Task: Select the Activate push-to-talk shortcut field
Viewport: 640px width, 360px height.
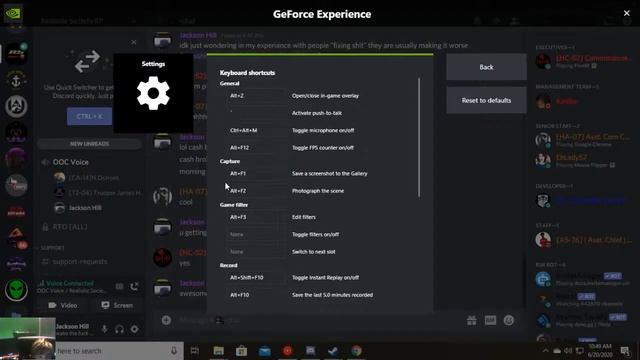Action: tap(256, 113)
